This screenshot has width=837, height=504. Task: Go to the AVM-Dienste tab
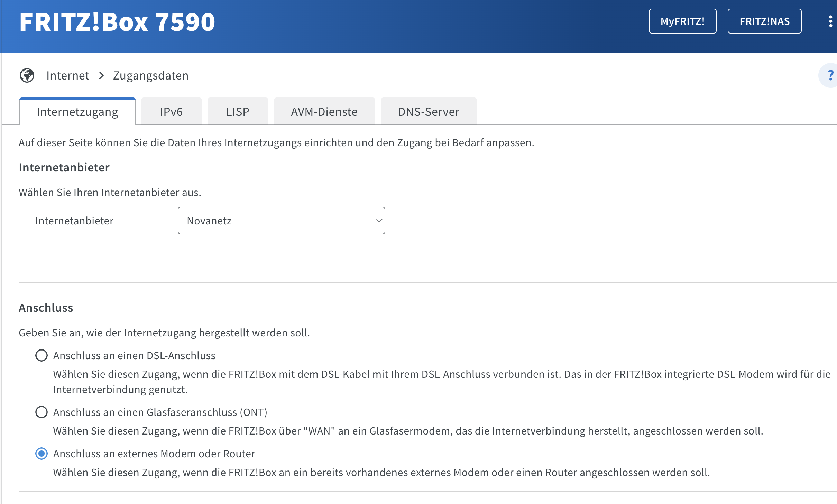tap(324, 111)
